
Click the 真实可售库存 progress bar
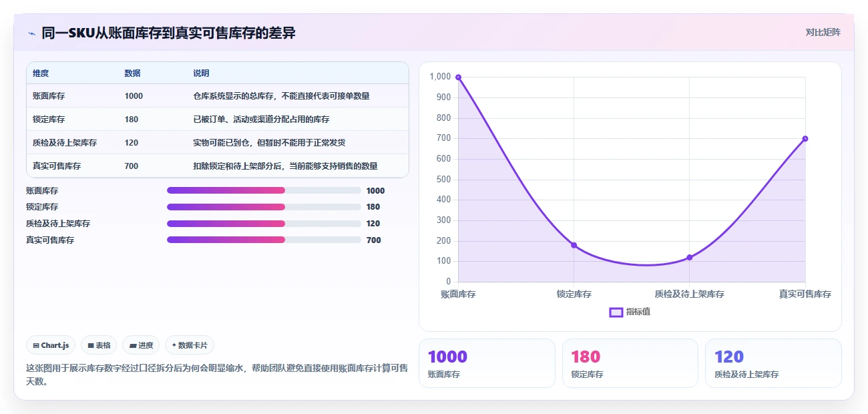click(x=264, y=240)
